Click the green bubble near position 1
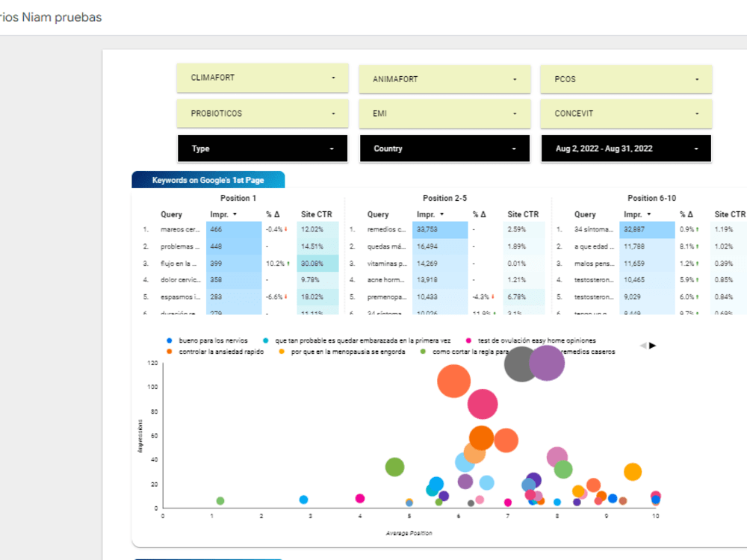The width and height of the screenshot is (747, 560). 220,501
